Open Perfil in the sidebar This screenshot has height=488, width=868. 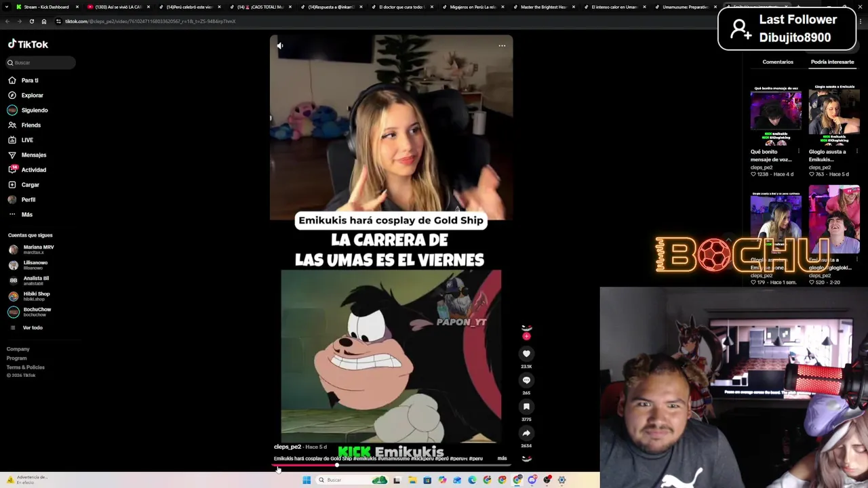tap(22, 199)
